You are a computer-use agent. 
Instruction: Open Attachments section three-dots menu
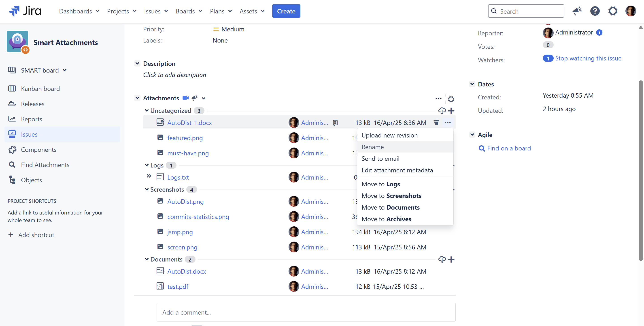pos(438,98)
